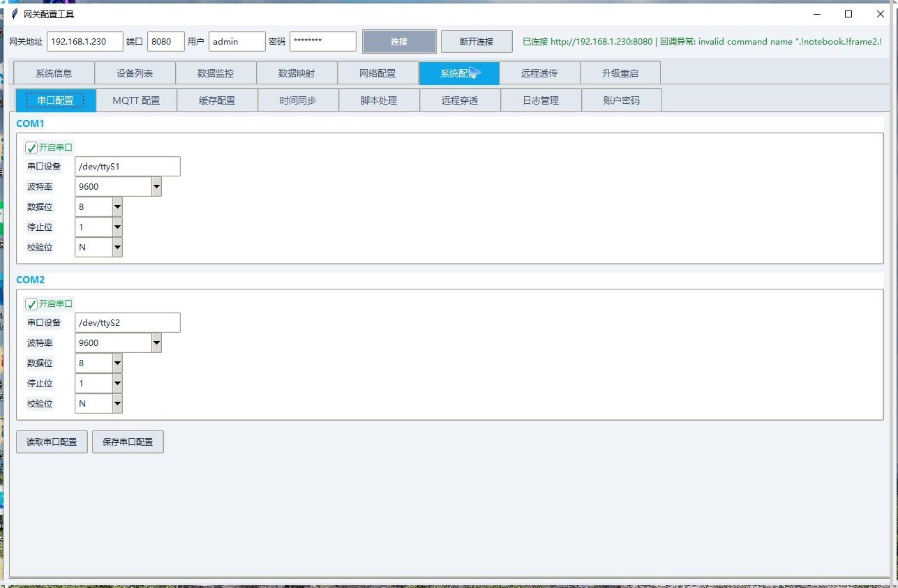Focus the 网关地址 input field
This screenshot has height=588, width=898.
pos(85,42)
